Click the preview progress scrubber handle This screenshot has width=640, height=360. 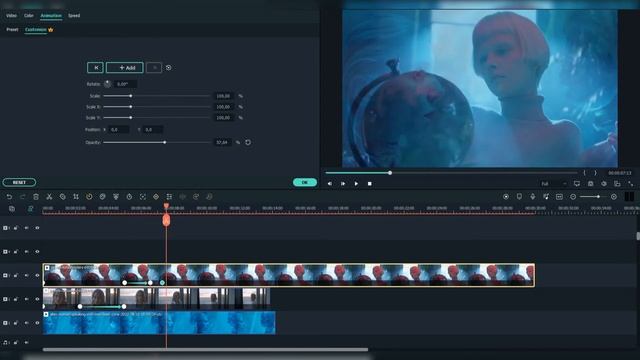[390, 173]
